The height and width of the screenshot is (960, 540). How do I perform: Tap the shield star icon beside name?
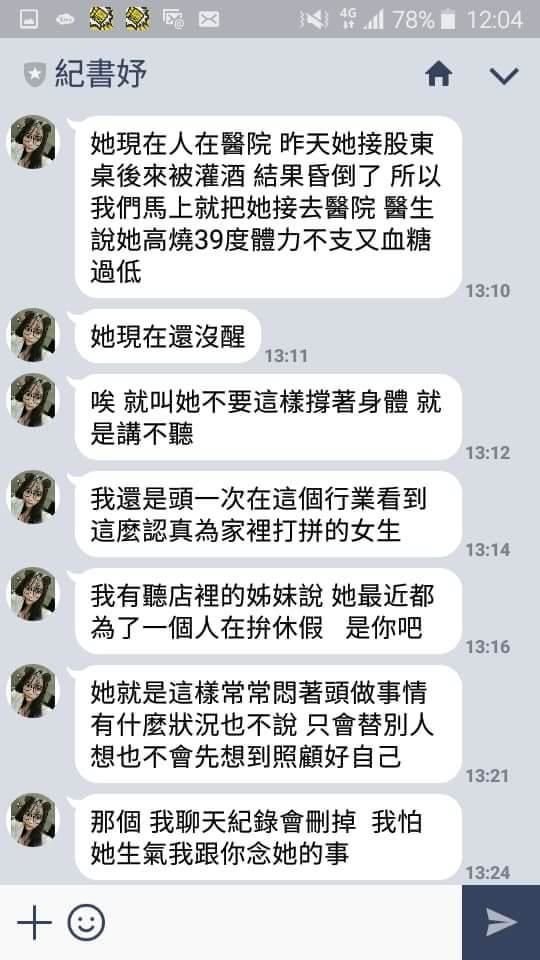pyautogui.click(x=35, y=75)
